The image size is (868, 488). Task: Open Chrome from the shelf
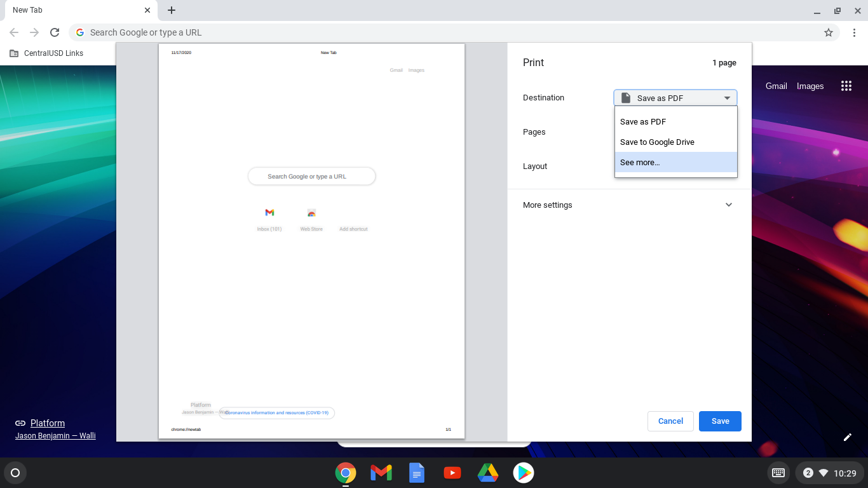(346, 473)
